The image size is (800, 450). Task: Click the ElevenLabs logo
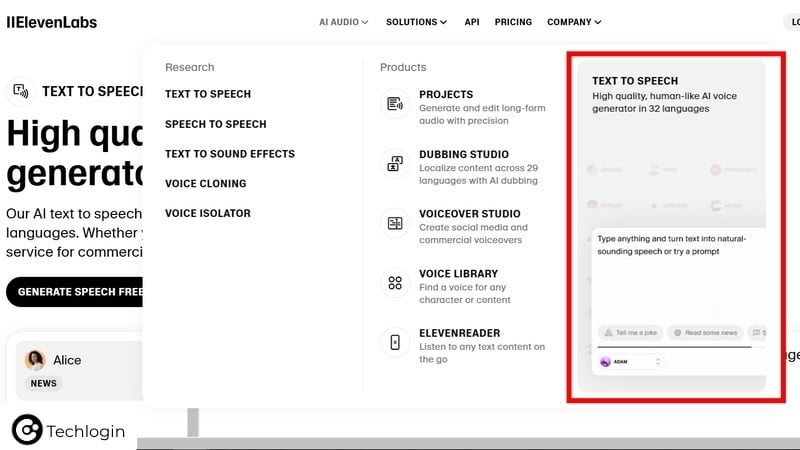tap(52, 22)
